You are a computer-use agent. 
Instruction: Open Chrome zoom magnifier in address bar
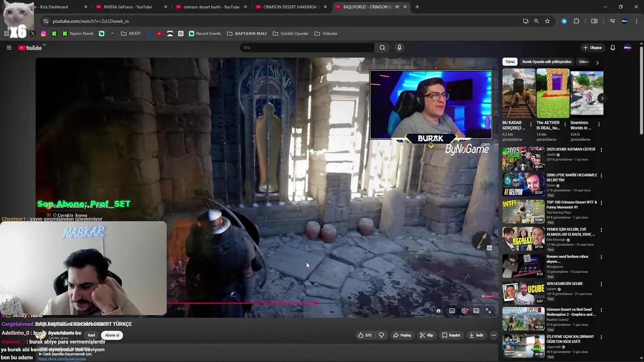click(536, 21)
